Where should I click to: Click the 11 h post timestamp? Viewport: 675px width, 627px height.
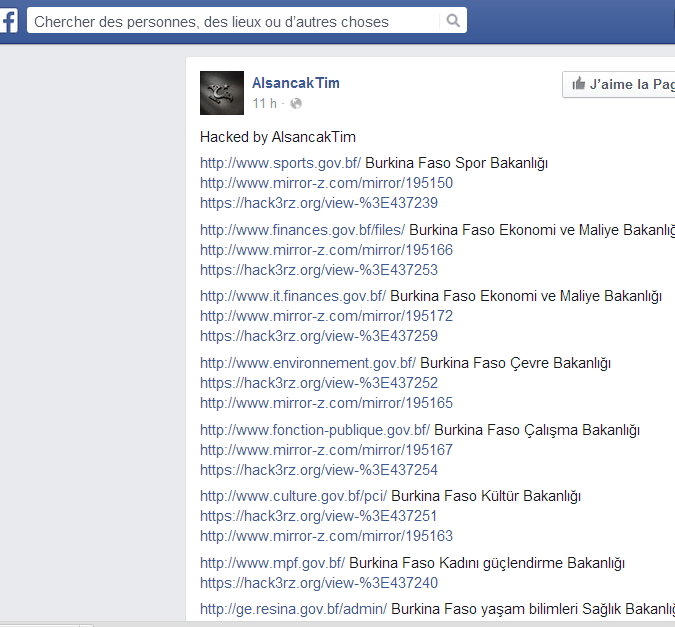coord(264,103)
